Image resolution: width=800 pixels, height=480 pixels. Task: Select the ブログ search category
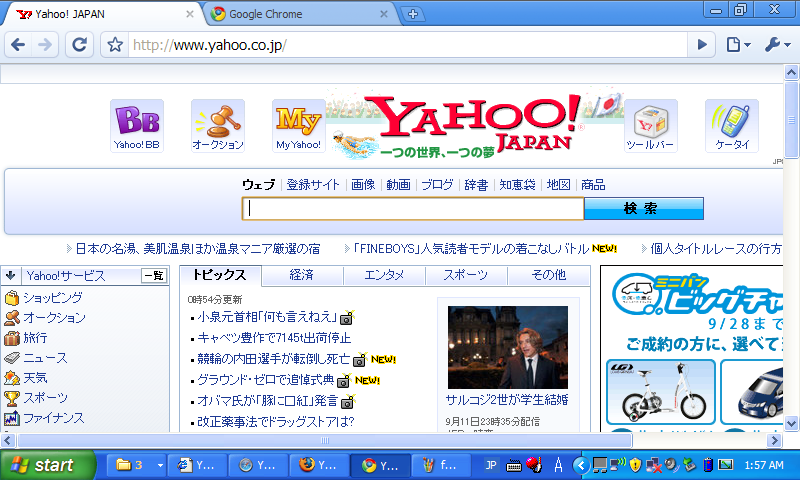[x=437, y=185]
